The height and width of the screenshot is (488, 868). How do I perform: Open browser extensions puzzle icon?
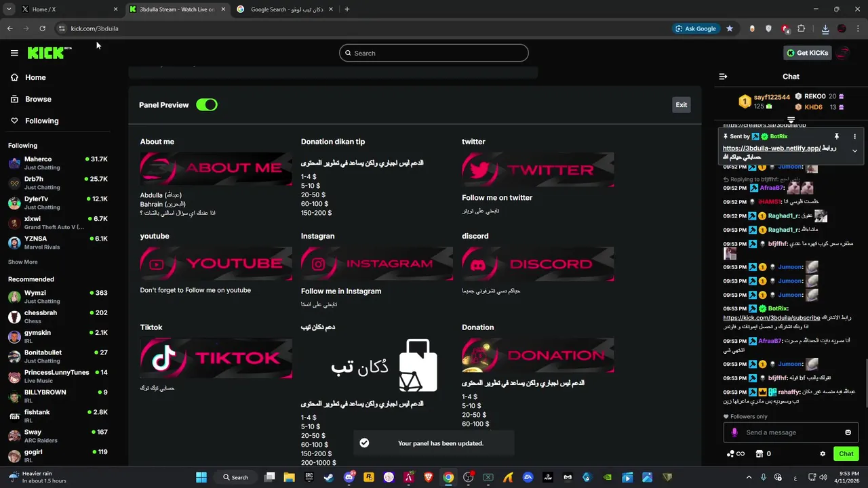point(802,28)
